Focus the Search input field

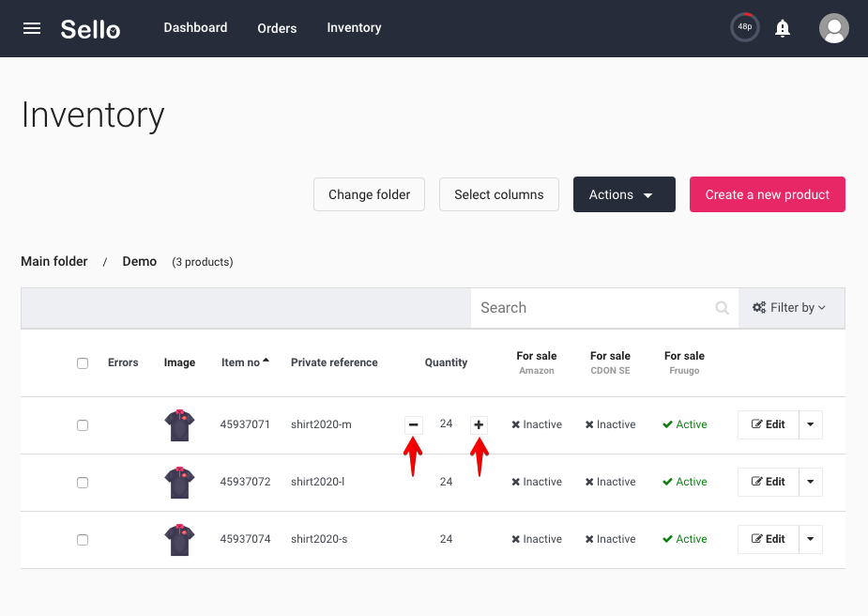pos(604,307)
